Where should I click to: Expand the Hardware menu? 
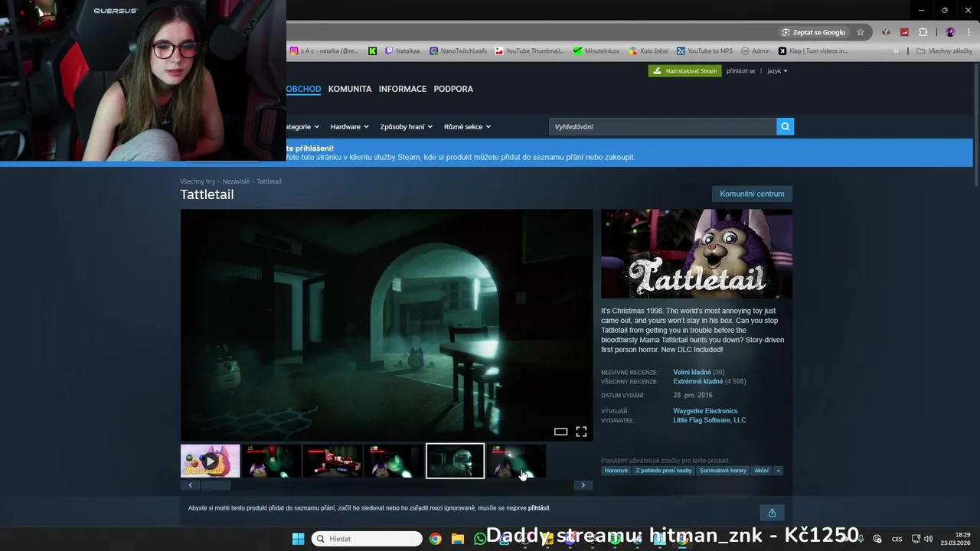pyautogui.click(x=349, y=127)
